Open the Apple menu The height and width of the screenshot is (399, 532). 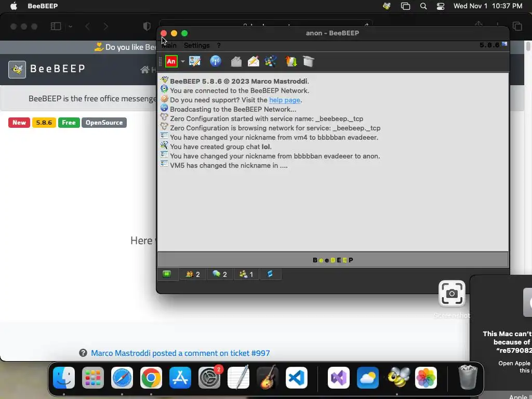click(x=14, y=6)
